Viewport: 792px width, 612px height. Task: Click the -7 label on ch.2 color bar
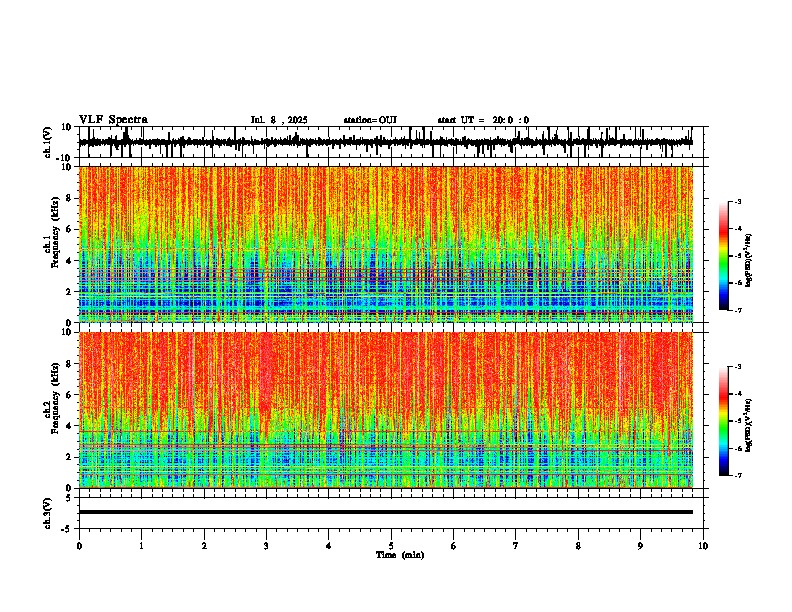click(x=738, y=476)
